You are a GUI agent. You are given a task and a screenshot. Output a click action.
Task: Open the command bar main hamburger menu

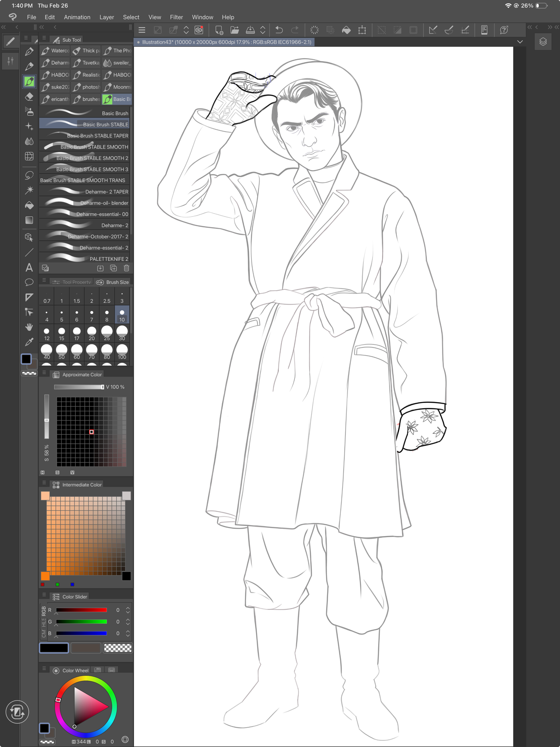(142, 30)
